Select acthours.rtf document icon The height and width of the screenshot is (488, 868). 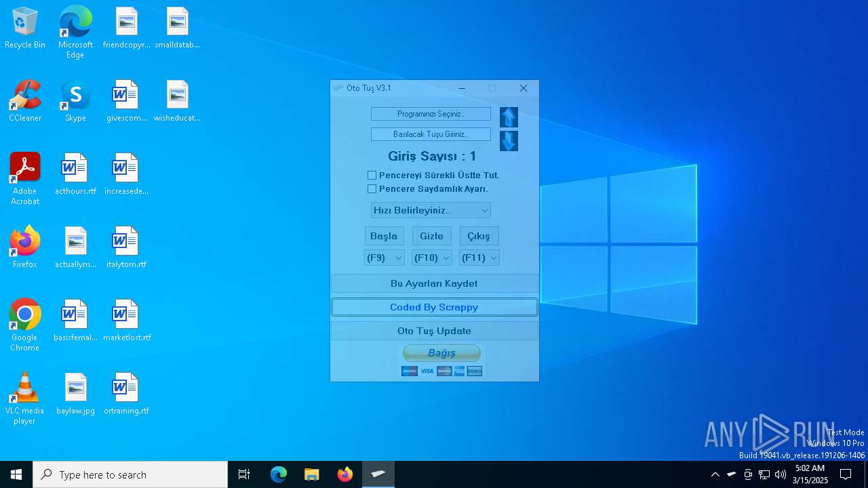[75, 175]
